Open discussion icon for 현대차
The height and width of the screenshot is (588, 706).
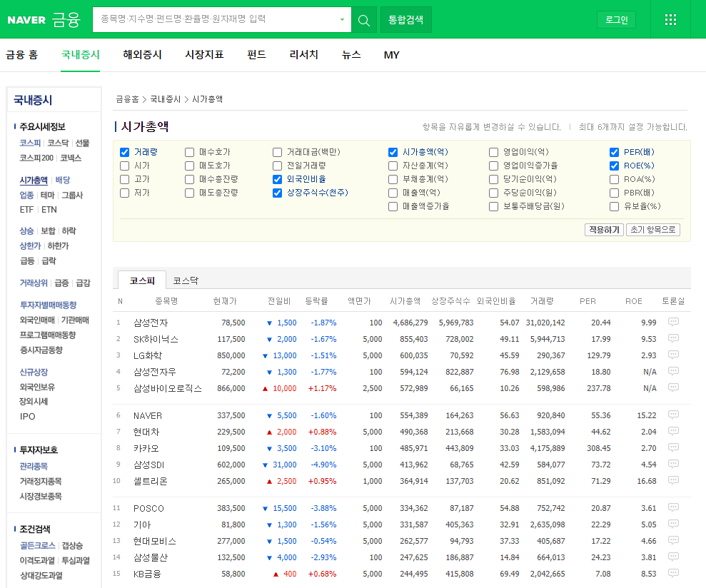point(673,431)
